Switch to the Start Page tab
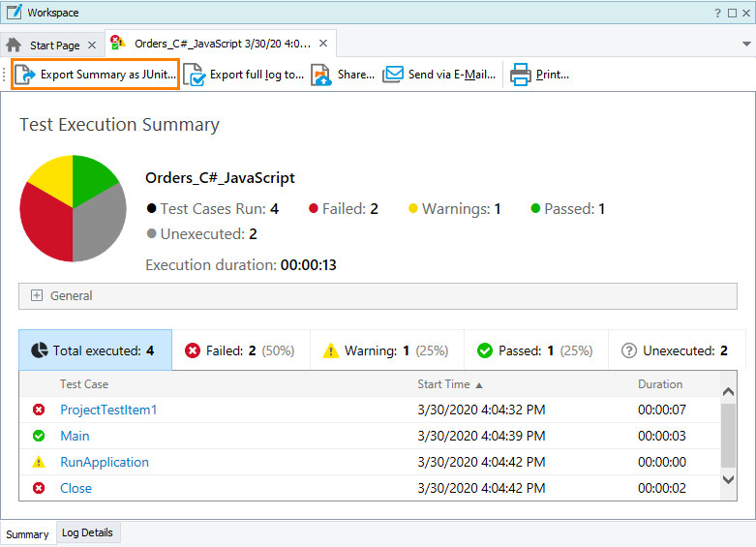The image size is (756, 547). click(54, 45)
